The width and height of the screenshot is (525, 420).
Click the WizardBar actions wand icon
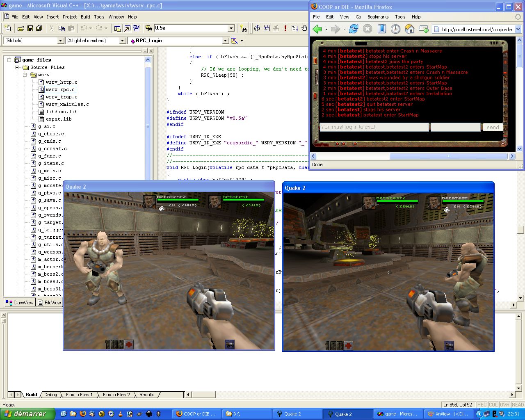(234, 41)
